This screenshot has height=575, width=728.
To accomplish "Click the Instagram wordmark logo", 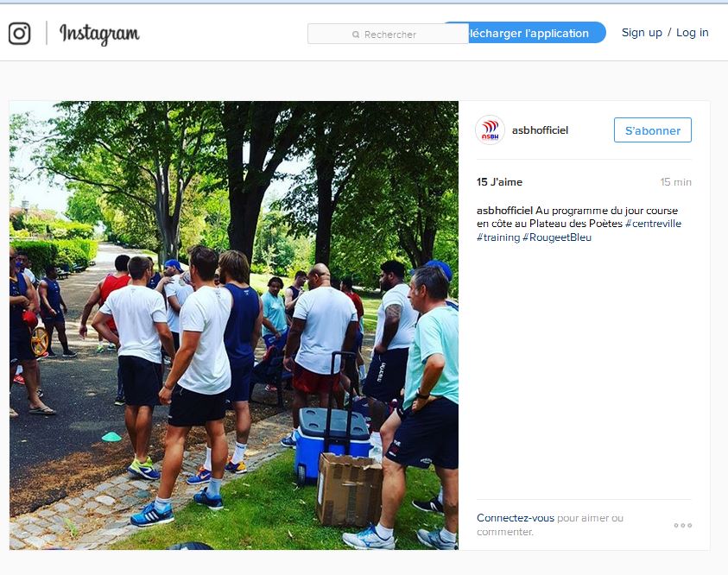I will [x=99, y=34].
